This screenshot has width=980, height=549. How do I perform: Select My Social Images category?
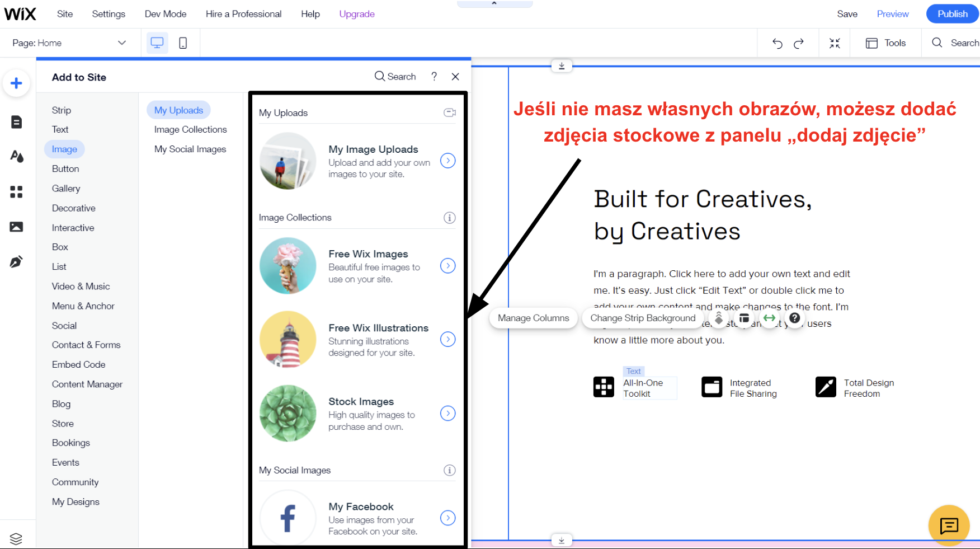click(190, 149)
